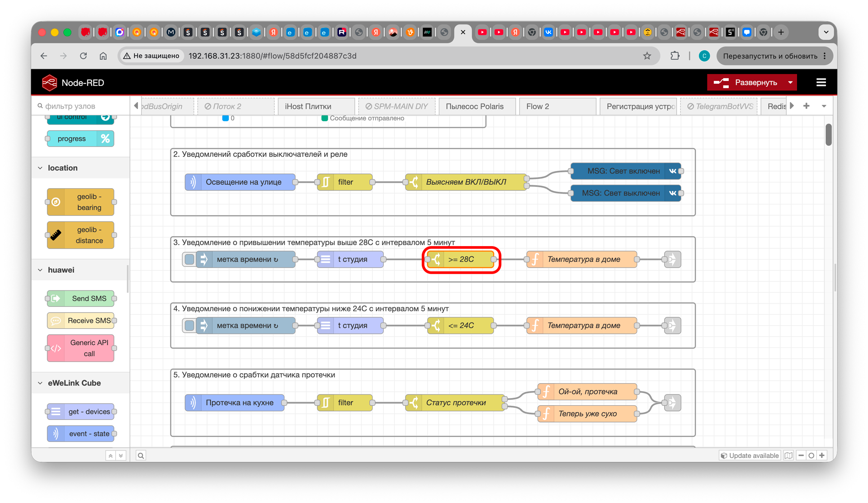The height and width of the screenshot is (503, 868).
Task: Trigger inject button in temperature below 24C group
Action: click(x=189, y=325)
